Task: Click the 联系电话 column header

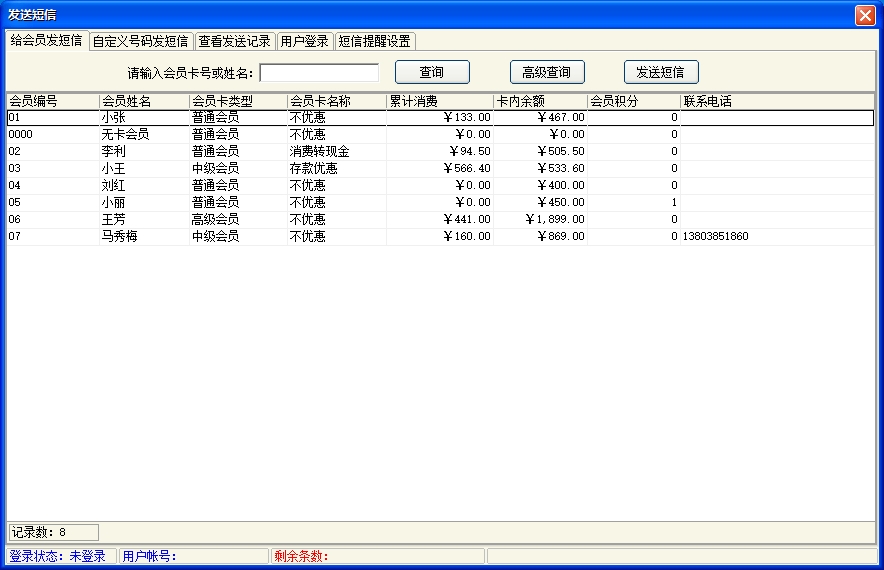Action: coord(776,101)
